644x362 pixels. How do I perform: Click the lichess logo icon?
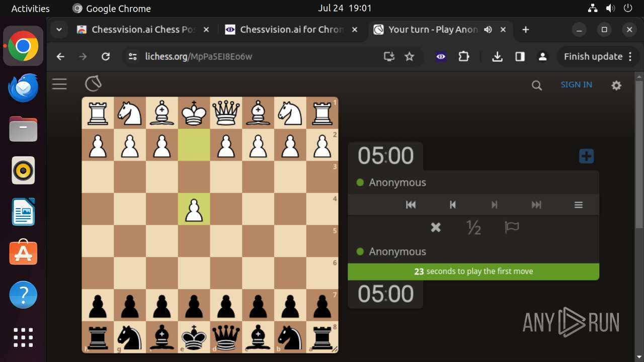pos(93,83)
